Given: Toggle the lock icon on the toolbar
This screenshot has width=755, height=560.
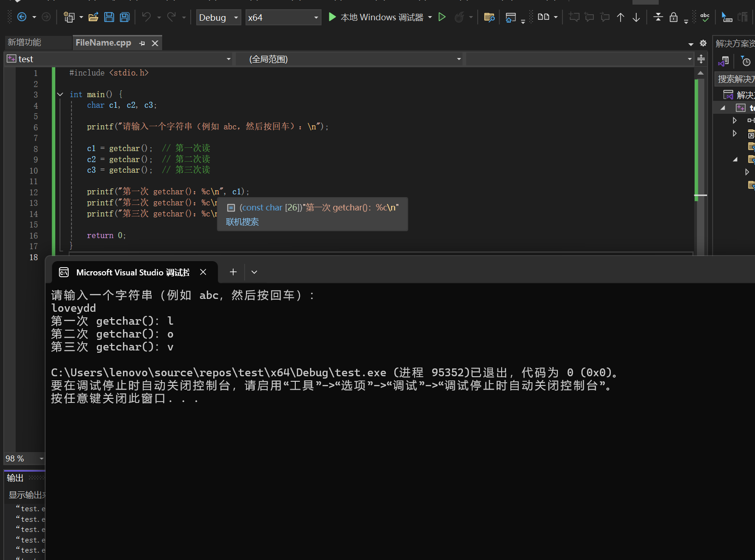Looking at the screenshot, I should click(x=673, y=17).
